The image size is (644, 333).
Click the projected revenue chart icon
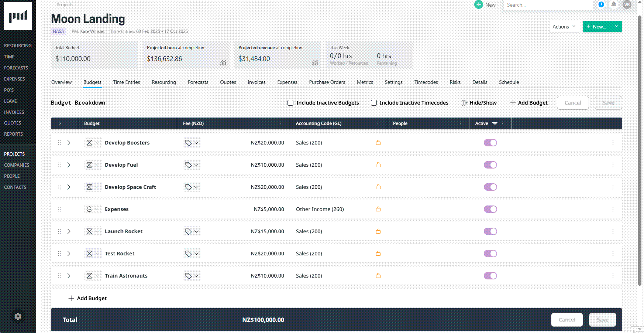click(314, 63)
